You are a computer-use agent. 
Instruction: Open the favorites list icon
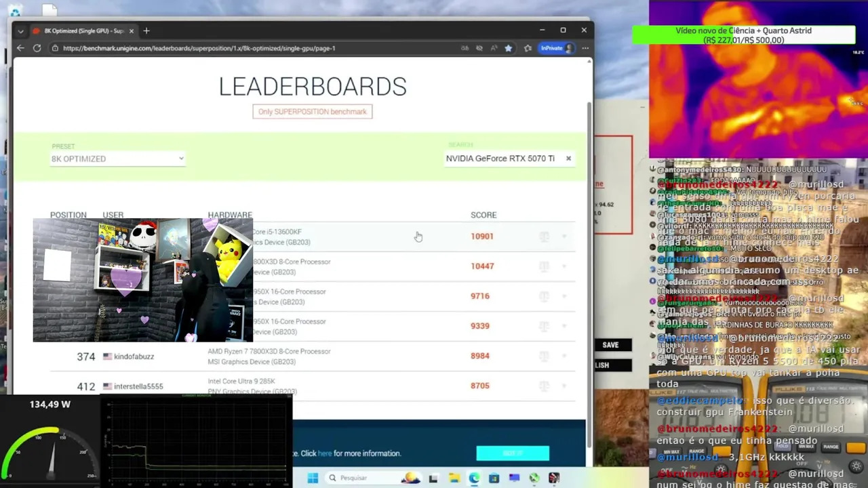528,48
